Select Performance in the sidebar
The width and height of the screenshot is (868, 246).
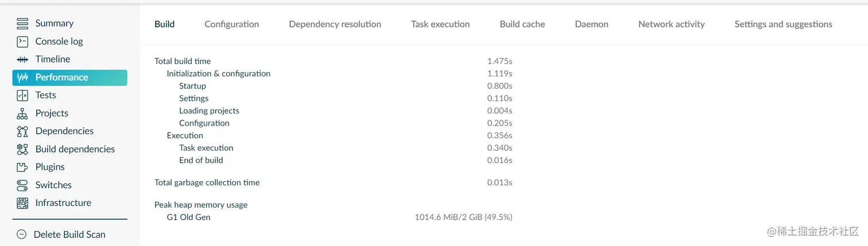coord(70,77)
